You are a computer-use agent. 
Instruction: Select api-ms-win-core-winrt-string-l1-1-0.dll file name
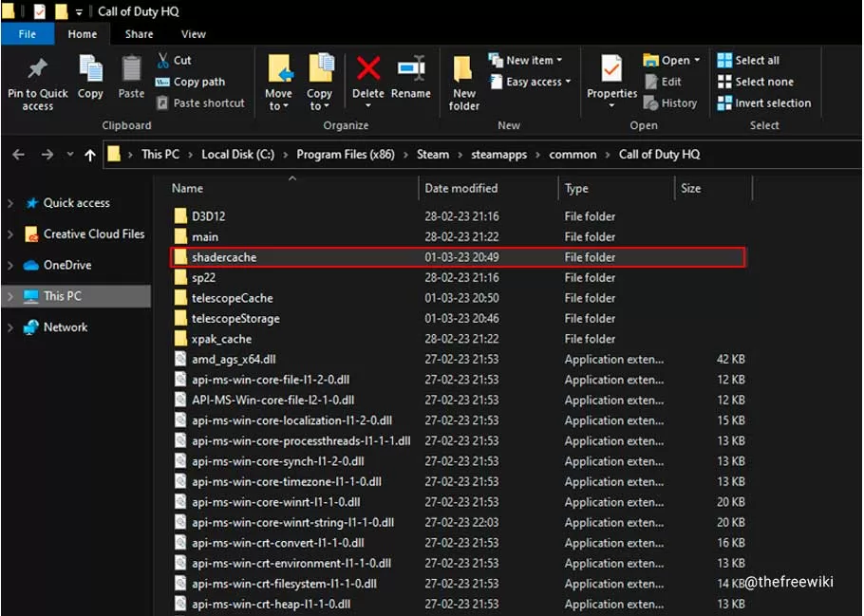click(292, 522)
